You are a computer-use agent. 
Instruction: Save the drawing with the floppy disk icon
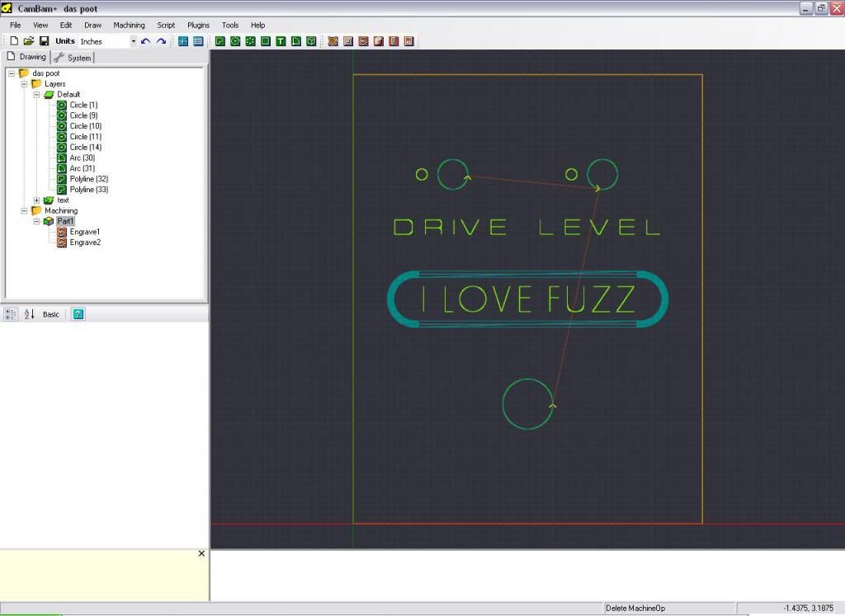click(45, 40)
